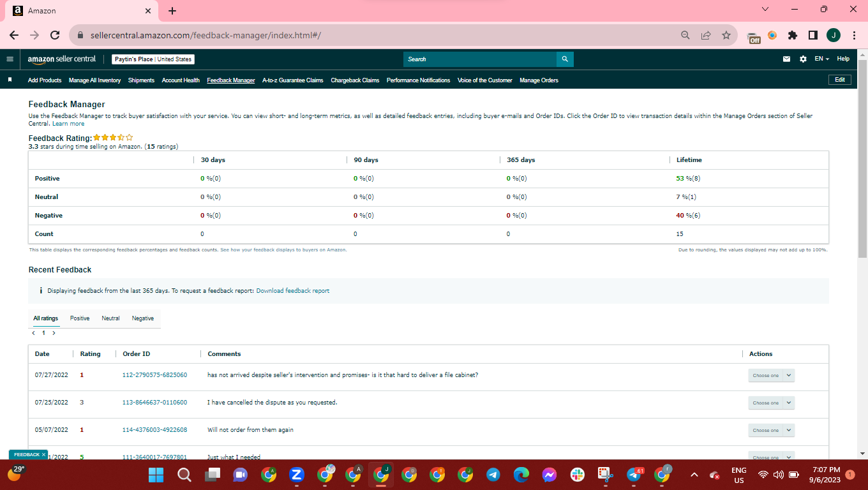Open the Chrome tab search chevron

pos(766,10)
